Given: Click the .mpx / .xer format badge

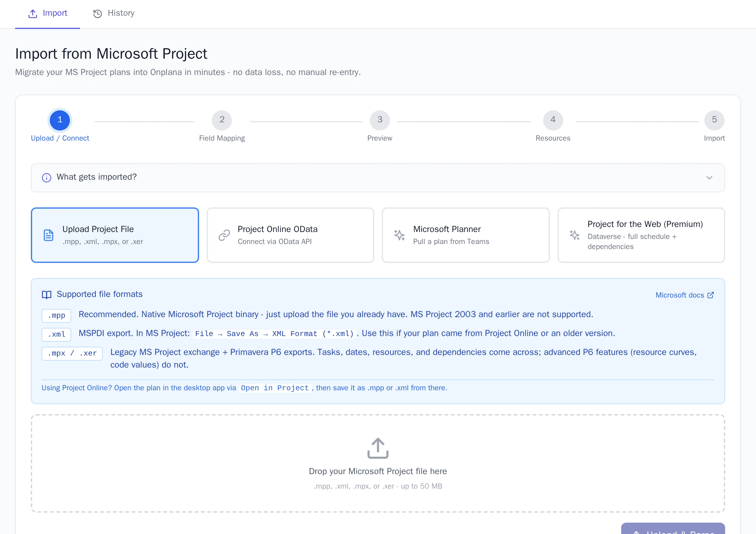Looking at the screenshot, I should coord(72,353).
